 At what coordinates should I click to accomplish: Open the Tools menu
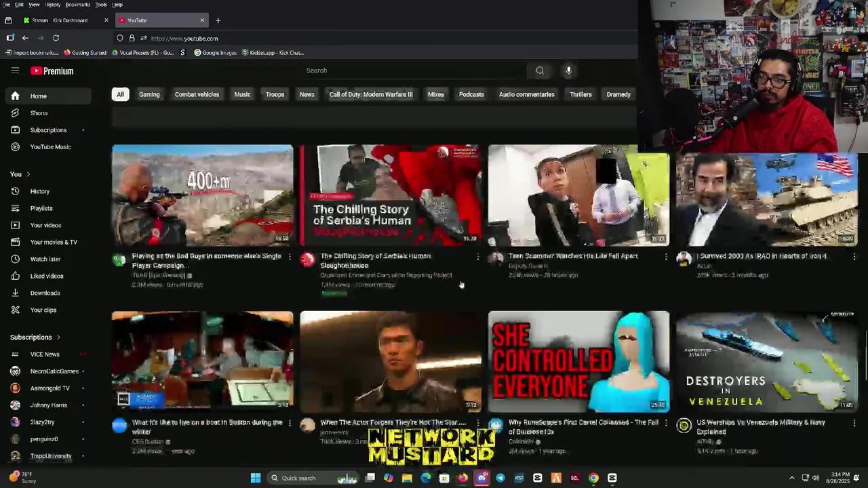click(x=100, y=5)
